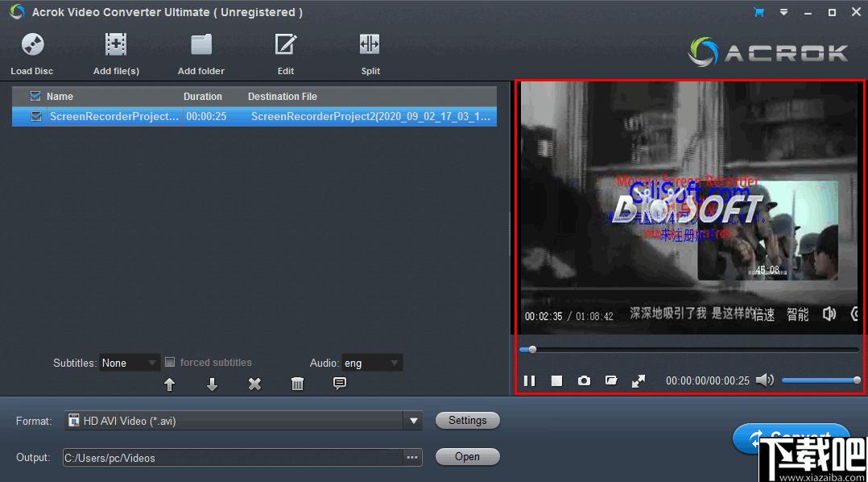Screen dimensions: 868x482
Task: Open file info speech-bubble icon
Action: (340, 384)
